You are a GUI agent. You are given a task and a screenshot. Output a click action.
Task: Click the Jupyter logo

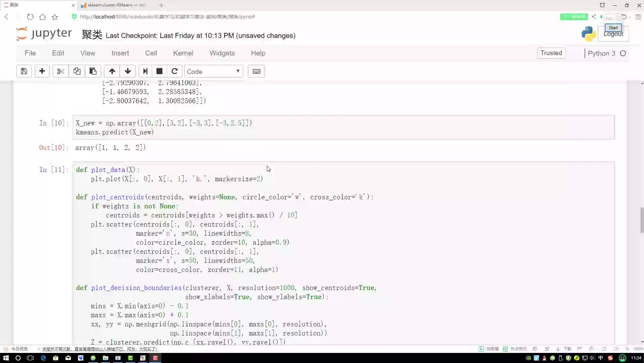(x=44, y=34)
